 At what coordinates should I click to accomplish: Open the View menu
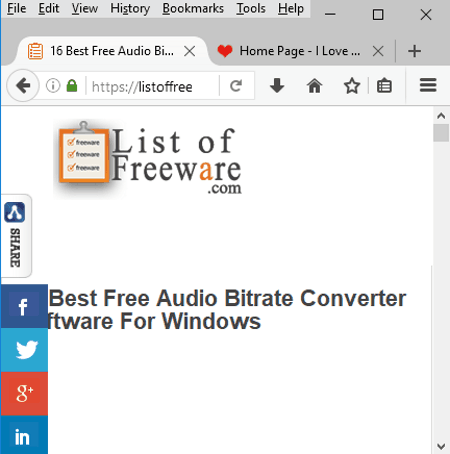(85, 8)
